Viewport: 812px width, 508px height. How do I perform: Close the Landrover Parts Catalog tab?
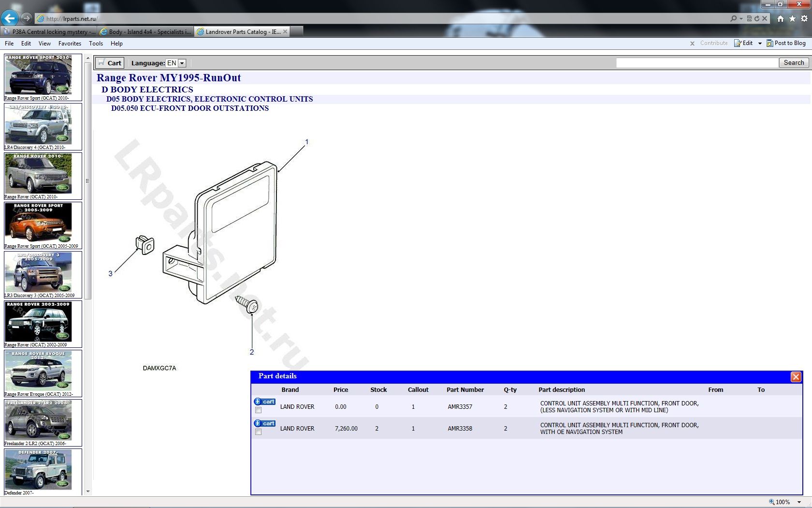285,31
